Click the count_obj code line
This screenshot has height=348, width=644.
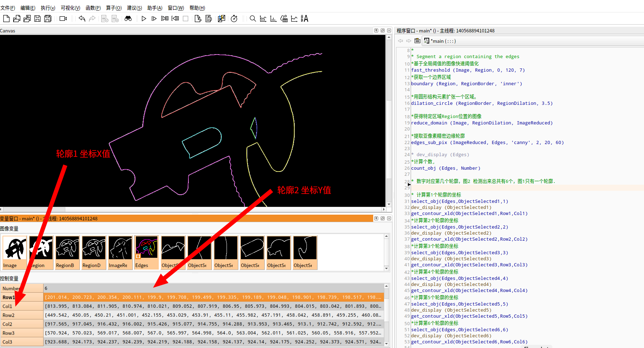[x=446, y=168]
